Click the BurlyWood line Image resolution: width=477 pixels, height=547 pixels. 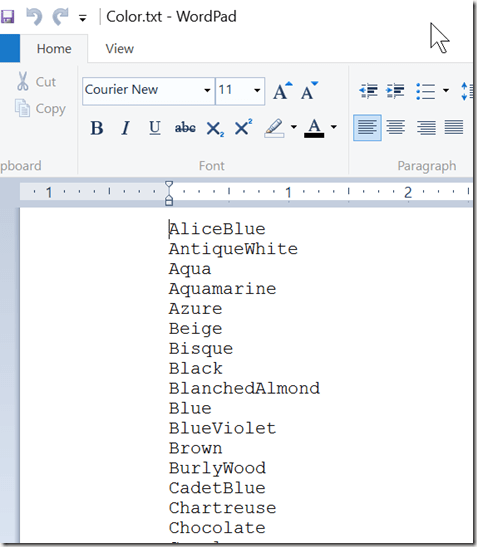pos(217,469)
